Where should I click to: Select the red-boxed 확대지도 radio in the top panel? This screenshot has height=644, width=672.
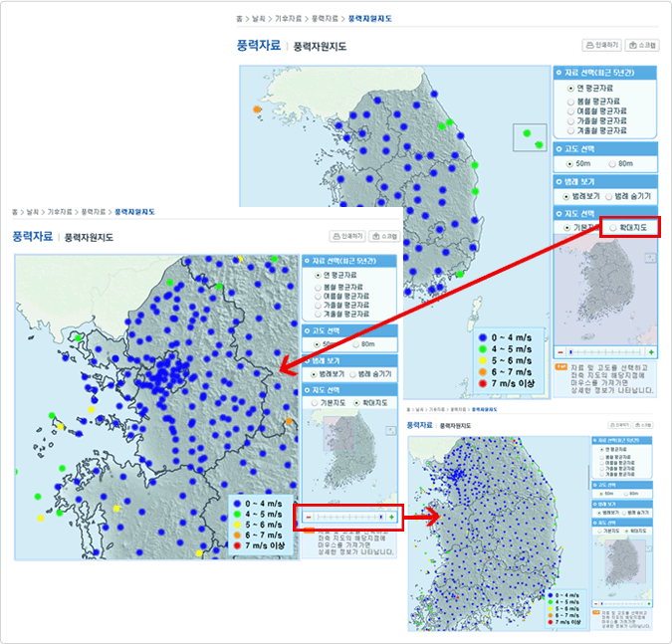tap(612, 228)
